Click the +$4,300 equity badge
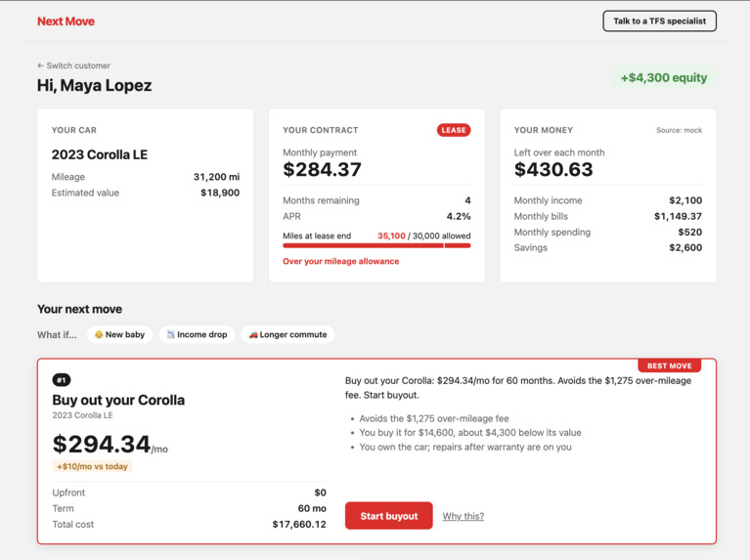The height and width of the screenshot is (560, 750). (663, 77)
